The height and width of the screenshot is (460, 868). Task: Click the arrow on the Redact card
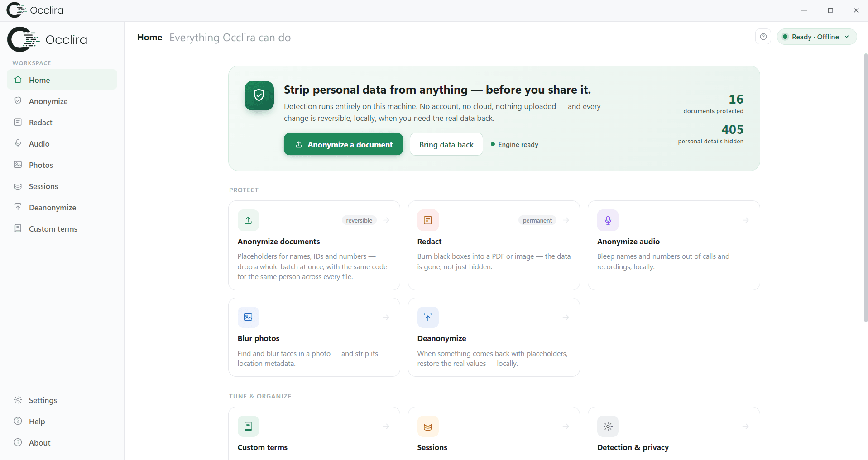pyautogui.click(x=566, y=220)
